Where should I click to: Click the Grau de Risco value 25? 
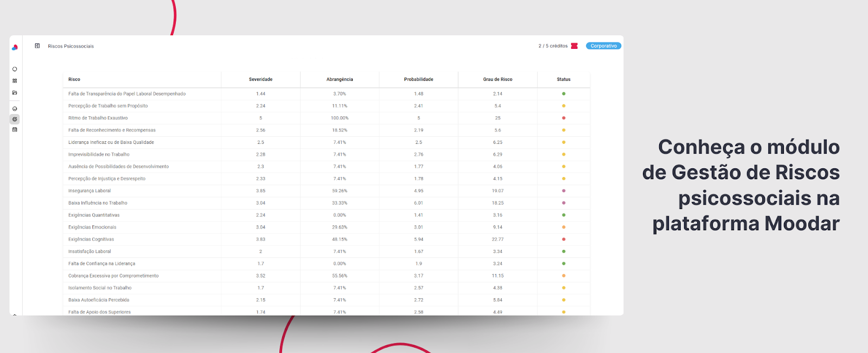click(497, 118)
